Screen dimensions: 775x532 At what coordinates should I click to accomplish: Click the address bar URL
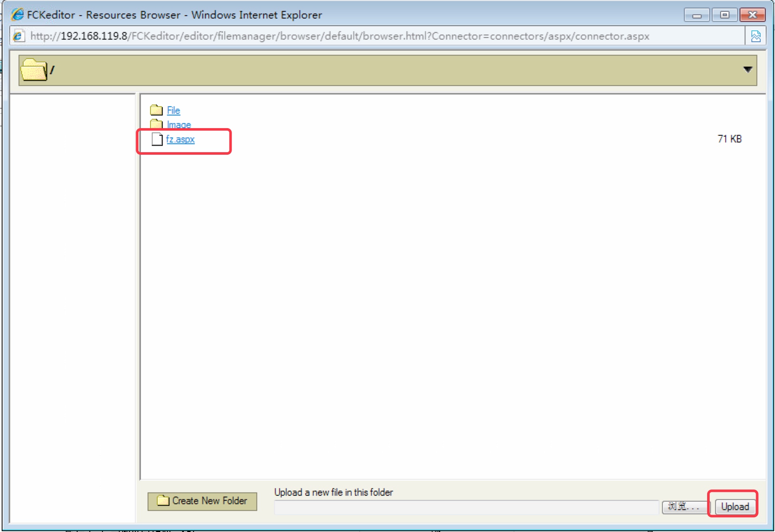[x=340, y=36]
